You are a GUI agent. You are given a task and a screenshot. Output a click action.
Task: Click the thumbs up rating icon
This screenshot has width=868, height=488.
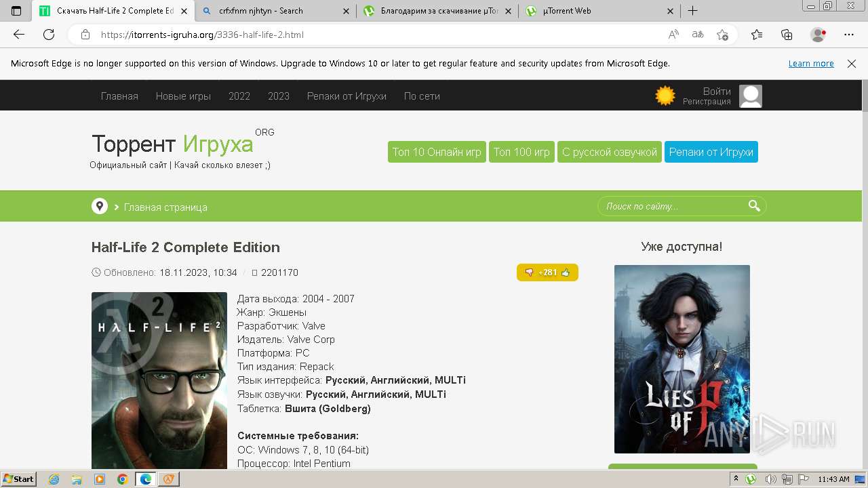[x=566, y=272]
